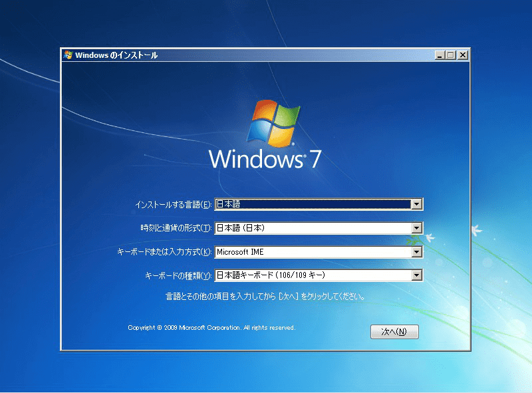Minimize the Windows のインストール window

click(440, 55)
